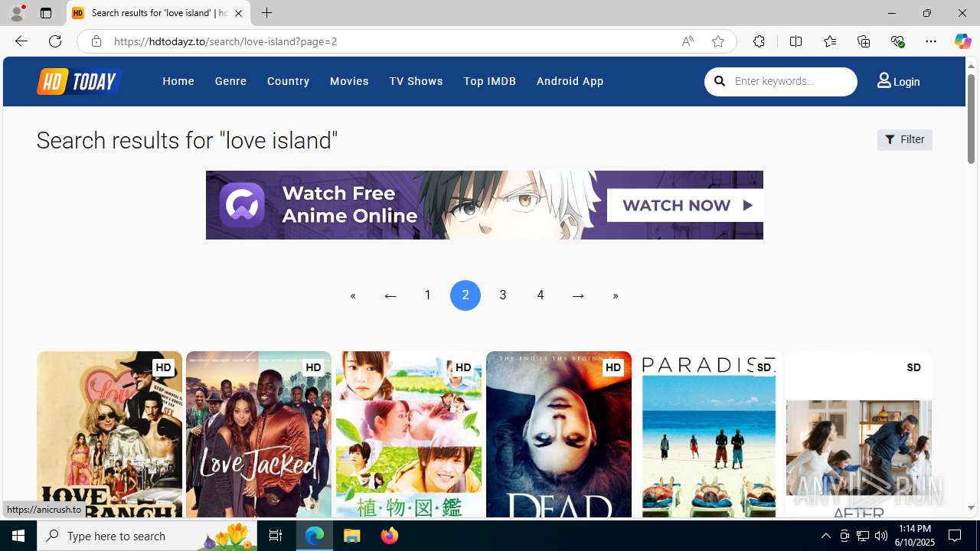Select results page 4
The height and width of the screenshot is (551, 980).
point(541,295)
